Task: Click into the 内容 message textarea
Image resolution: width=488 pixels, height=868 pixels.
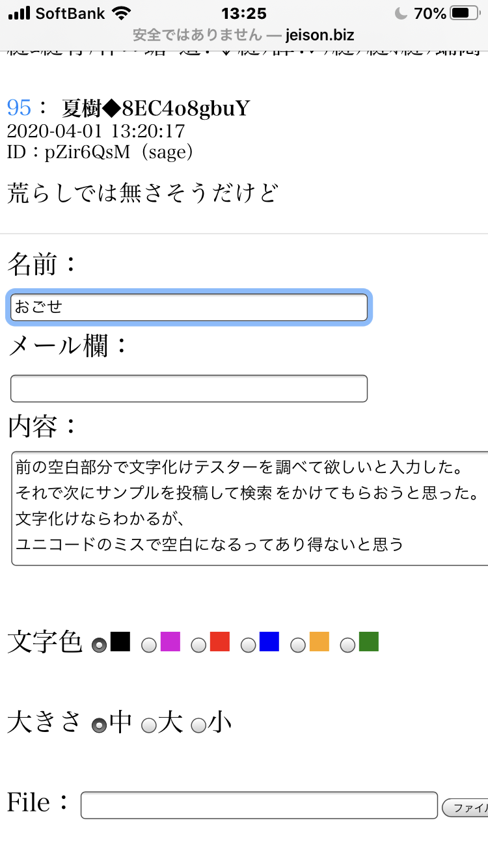Action: point(250,508)
